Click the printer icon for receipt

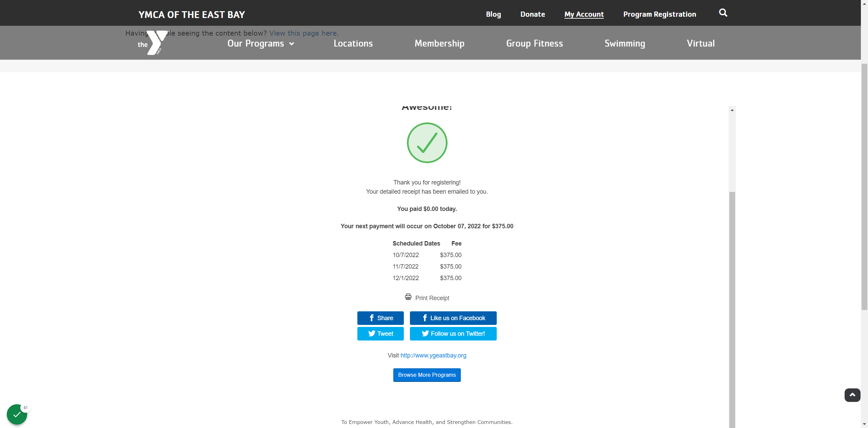click(408, 297)
